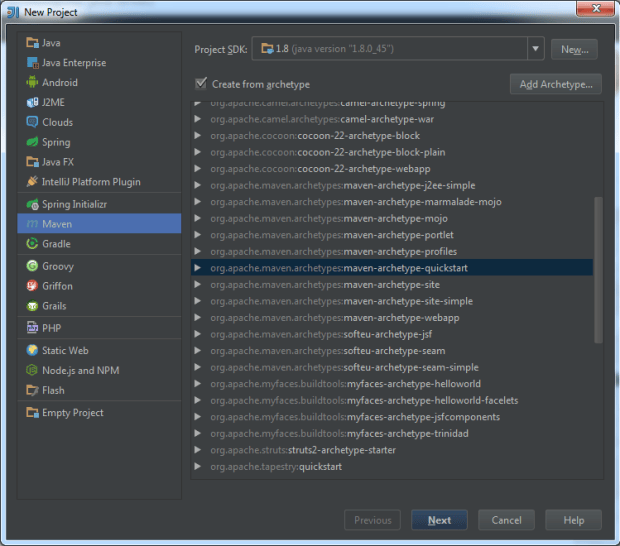Pick Node.js and NPM label
The height and width of the screenshot is (546, 620).
(81, 370)
